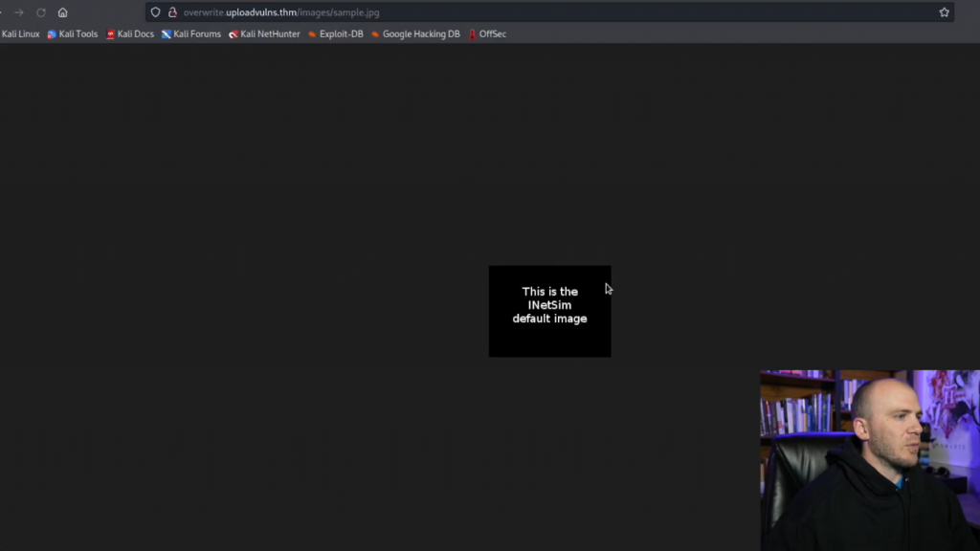This screenshot has height=551, width=980.
Task: Click the presenter webcam overlay
Action: click(870, 460)
